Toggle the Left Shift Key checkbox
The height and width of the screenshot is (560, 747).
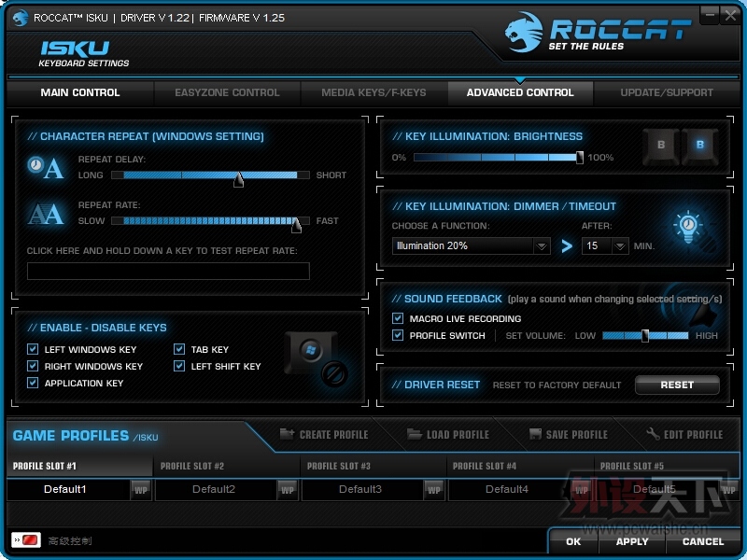(179, 366)
